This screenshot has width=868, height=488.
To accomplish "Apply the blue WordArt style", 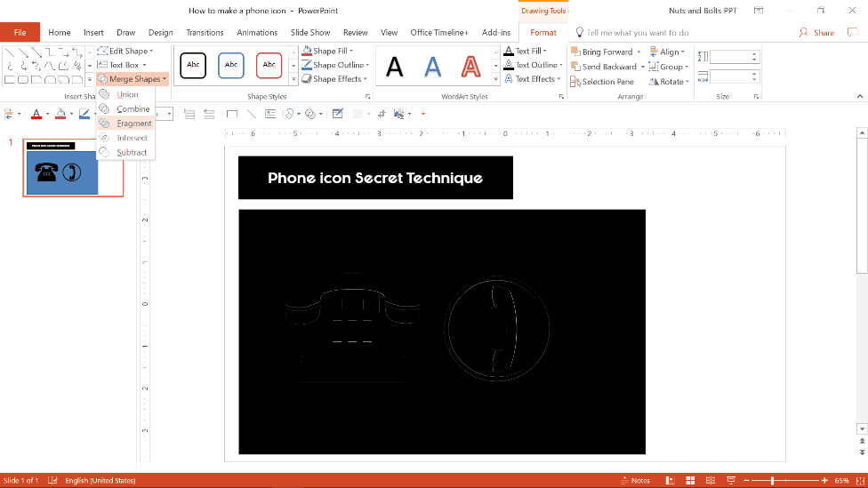I will [433, 67].
